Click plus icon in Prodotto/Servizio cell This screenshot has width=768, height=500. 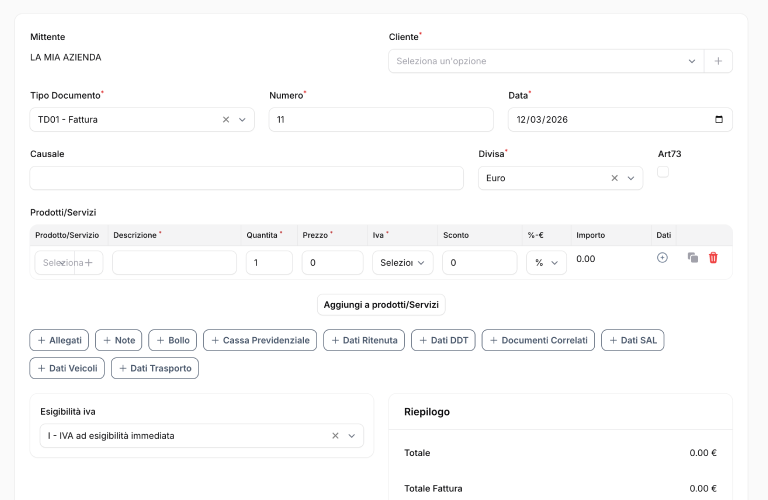(89, 263)
